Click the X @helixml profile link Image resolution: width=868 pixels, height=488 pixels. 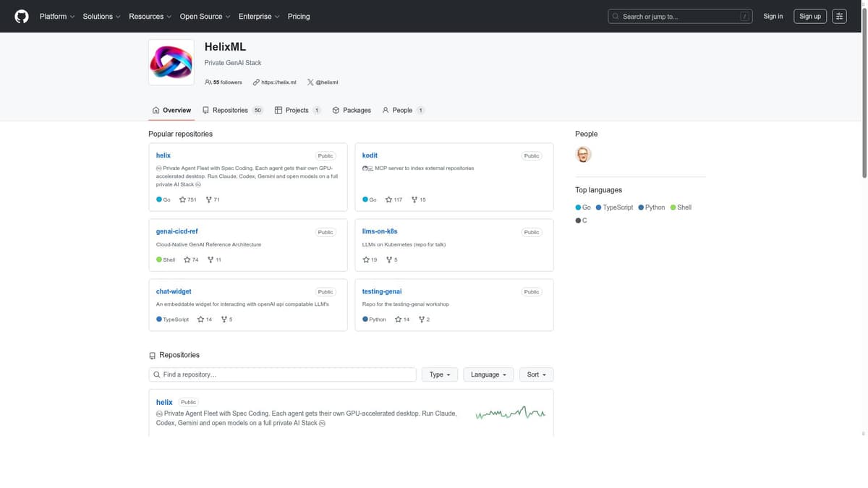pyautogui.click(x=323, y=82)
